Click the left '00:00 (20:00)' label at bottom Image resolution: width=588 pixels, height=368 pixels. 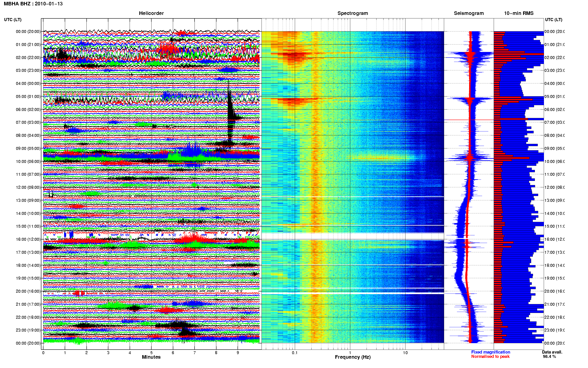[28, 343]
